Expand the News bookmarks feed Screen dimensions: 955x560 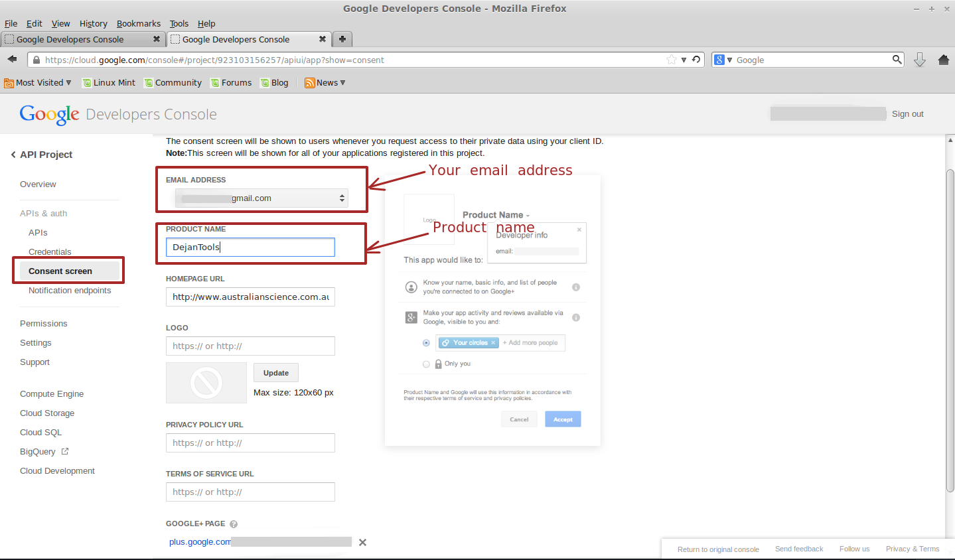(325, 83)
